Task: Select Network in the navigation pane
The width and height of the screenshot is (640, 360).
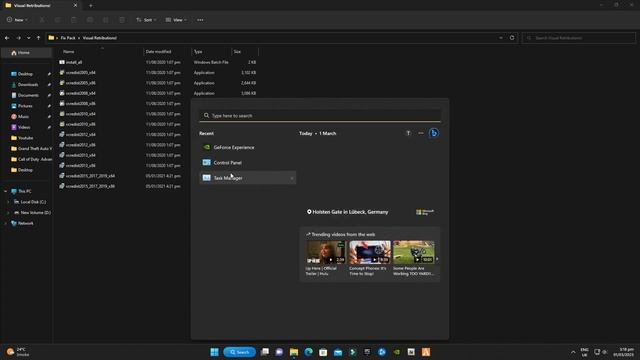Action: tap(25, 223)
